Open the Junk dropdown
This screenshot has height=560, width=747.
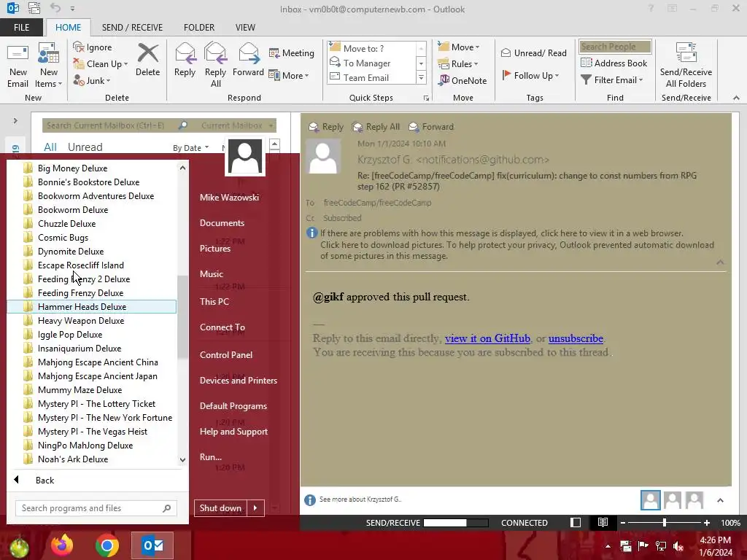coord(92,80)
